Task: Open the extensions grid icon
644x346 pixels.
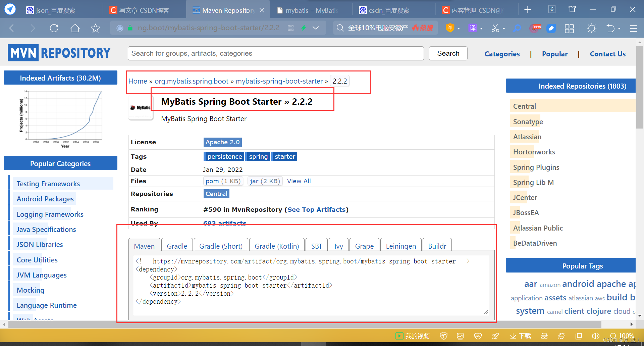Action: click(x=569, y=28)
